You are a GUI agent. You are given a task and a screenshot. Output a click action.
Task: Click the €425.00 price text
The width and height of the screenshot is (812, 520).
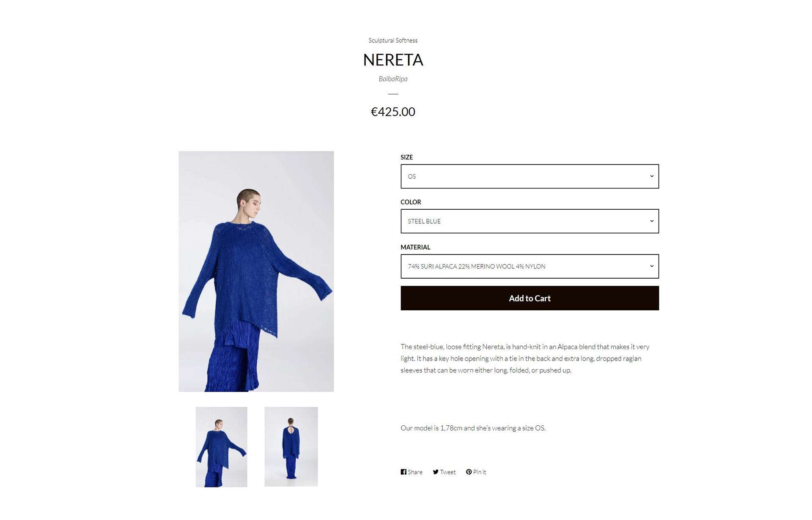[393, 112]
